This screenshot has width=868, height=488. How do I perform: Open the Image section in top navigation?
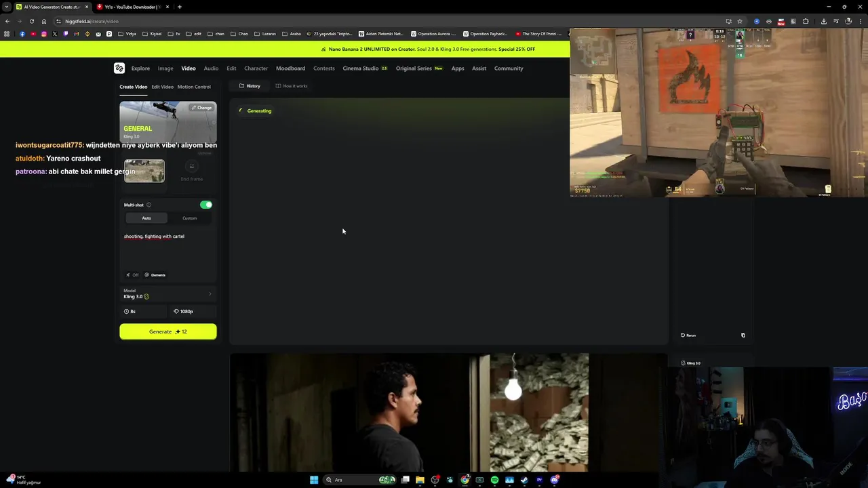(165, 68)
